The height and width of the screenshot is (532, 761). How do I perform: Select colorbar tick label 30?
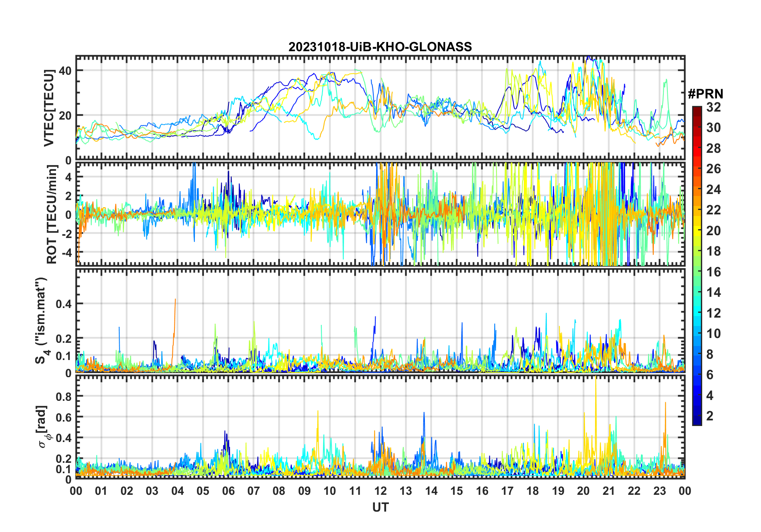pos(713,128)
